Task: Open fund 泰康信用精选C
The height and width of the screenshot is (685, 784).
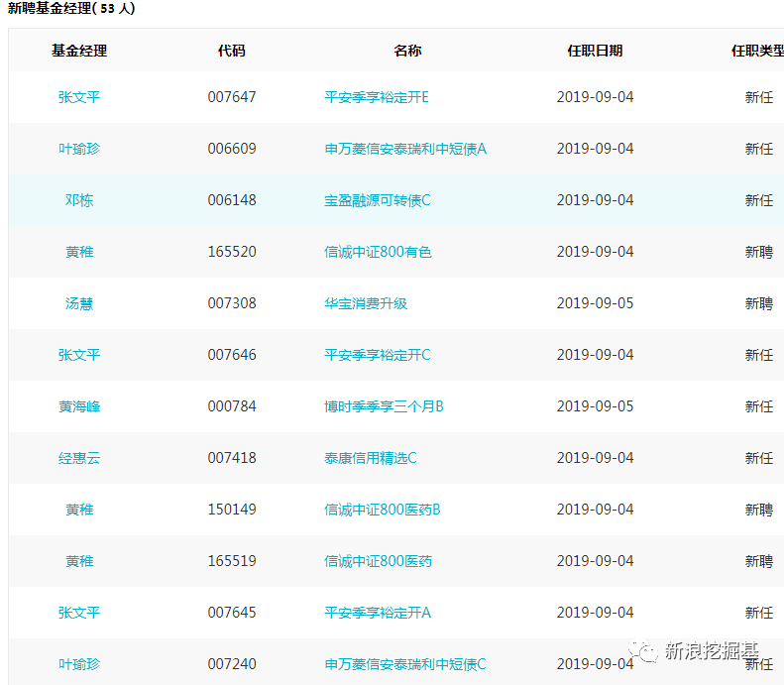Action: [x=370, y=458]
